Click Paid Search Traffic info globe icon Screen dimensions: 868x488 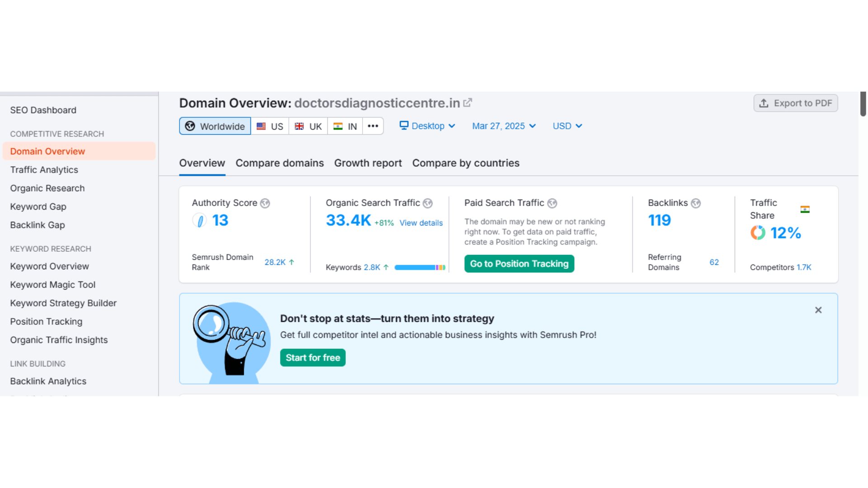tap(552, 203)
